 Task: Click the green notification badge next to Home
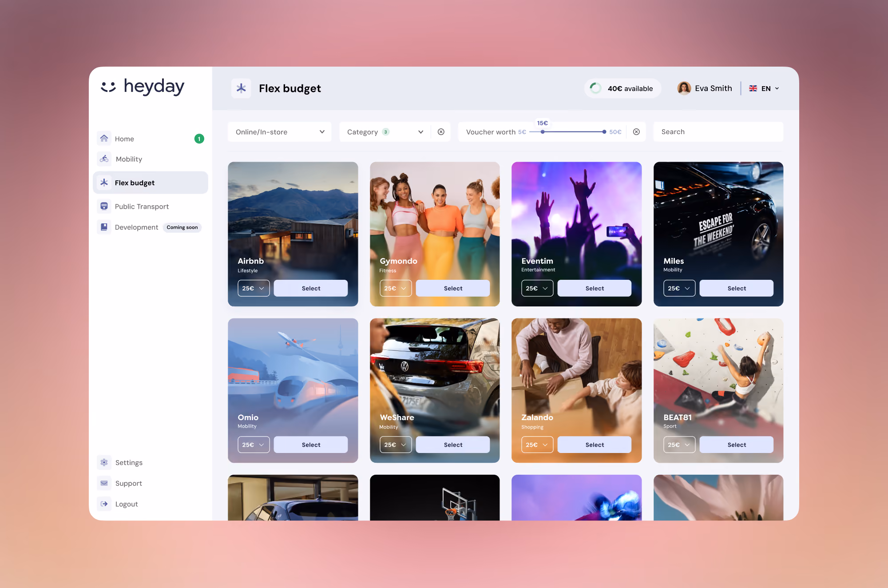(x=199, y=139)
